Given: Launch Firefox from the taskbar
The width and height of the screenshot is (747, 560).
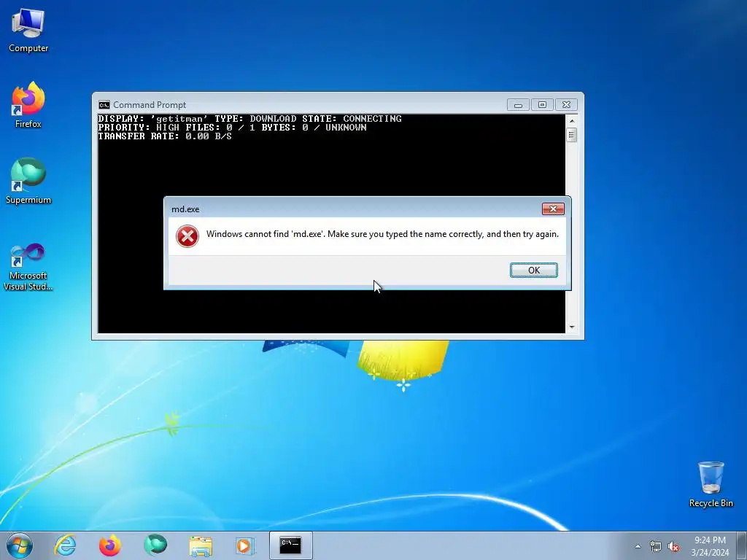Looking at the screenshot, I should pyautogui.click(x=110, y=545).
